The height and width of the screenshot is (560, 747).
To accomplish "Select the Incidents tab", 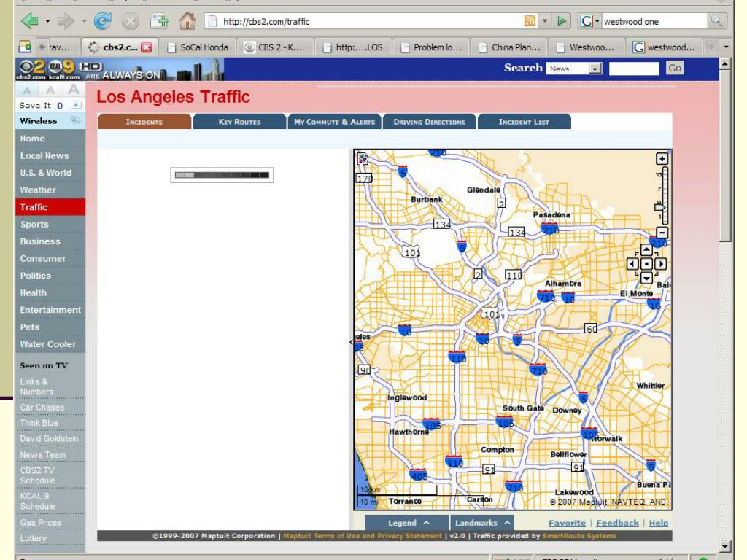I will click(144, 122).
